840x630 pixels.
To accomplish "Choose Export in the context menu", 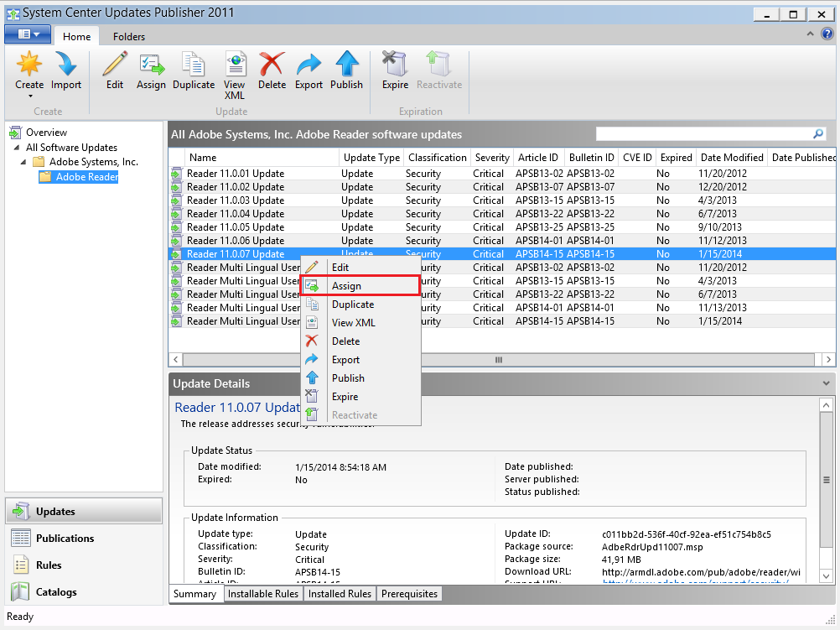I will [361, 360].
